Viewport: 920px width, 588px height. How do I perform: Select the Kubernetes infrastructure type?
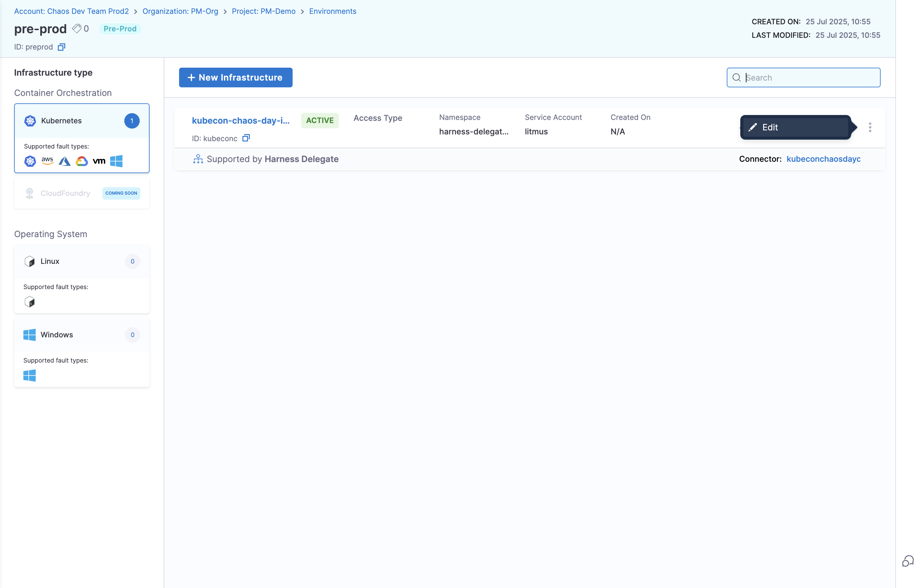point(61,121)
